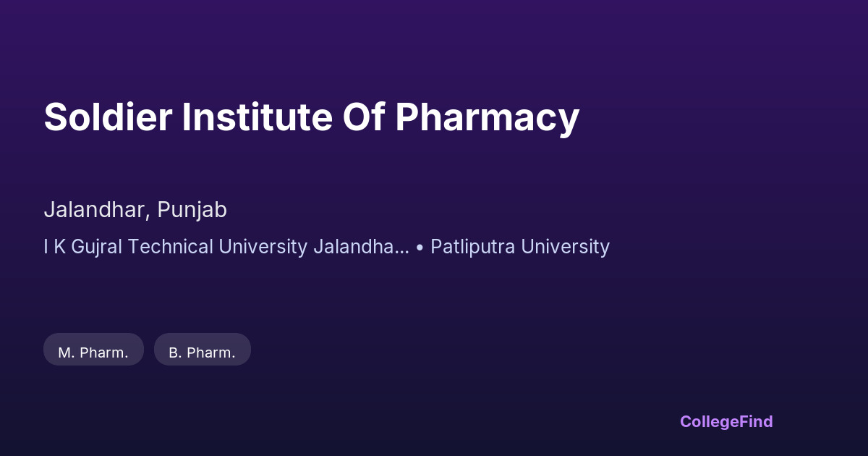The image size is (868, 456).
Task: Select the M. Pharm. course tag
Action: coord(93,352)
